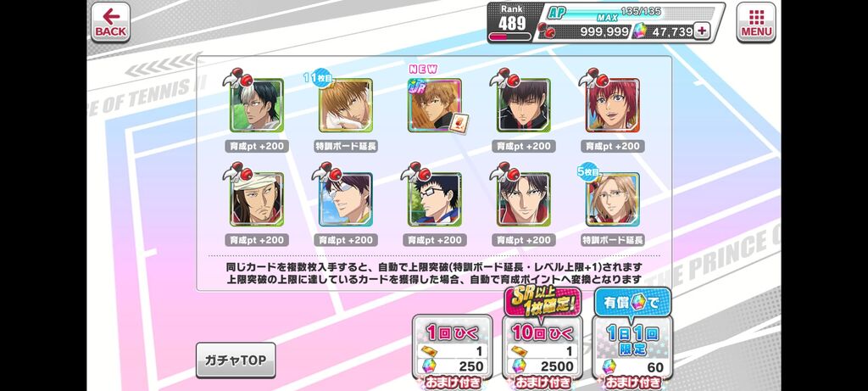
Task: Tap ticket icon in 10回ひく button
Action: tap(520, 351)
